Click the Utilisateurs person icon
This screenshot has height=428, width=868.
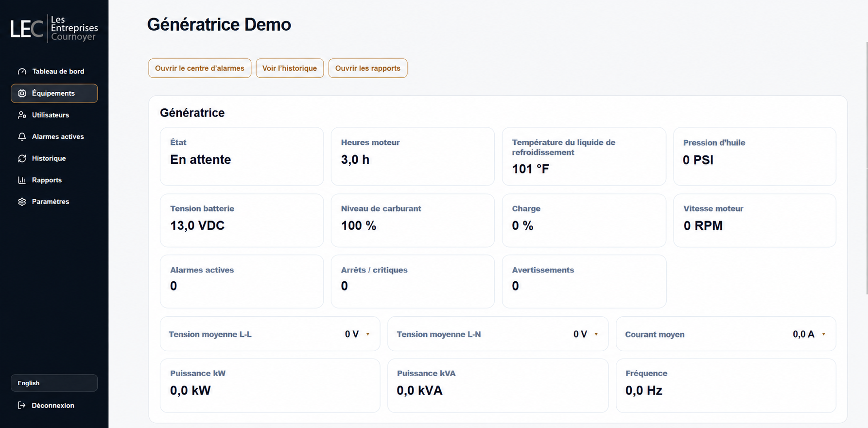click(x=22, y=115)
